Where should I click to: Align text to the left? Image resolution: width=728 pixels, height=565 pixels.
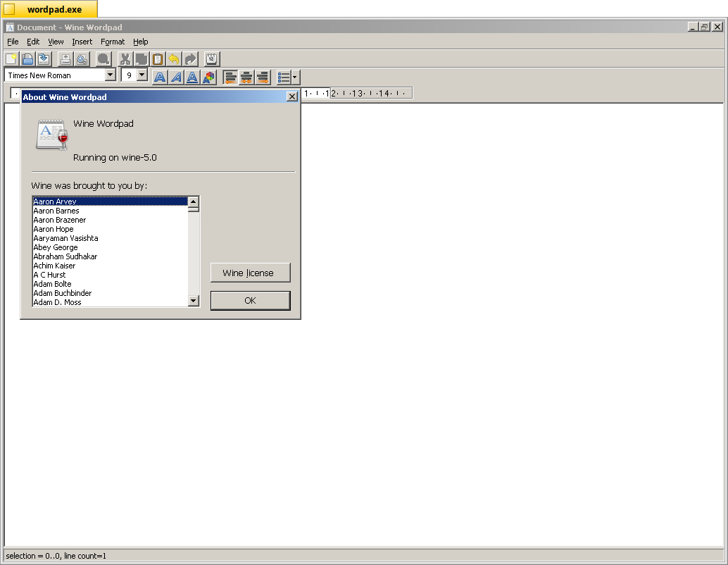230,77
